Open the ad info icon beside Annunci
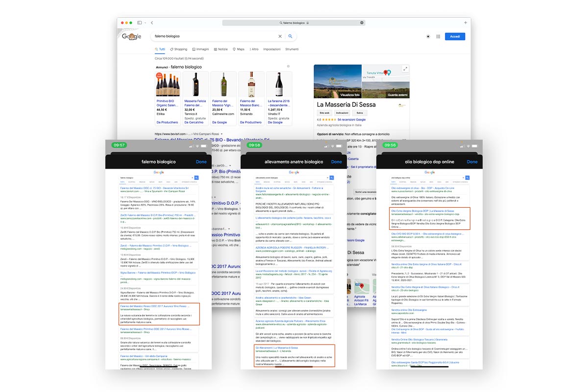This screenshot has width=588, height=392. click(288, 66)
